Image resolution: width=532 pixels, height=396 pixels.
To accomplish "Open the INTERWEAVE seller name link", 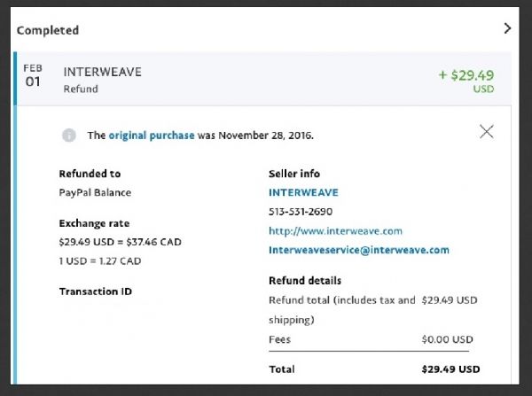I will (303, 192).
